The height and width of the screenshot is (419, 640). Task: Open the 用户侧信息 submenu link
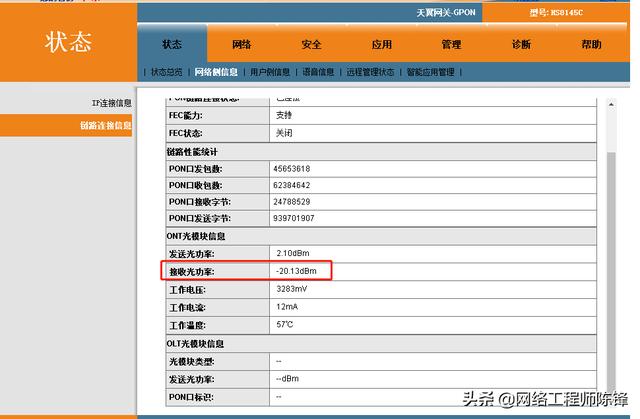(270, 72)
